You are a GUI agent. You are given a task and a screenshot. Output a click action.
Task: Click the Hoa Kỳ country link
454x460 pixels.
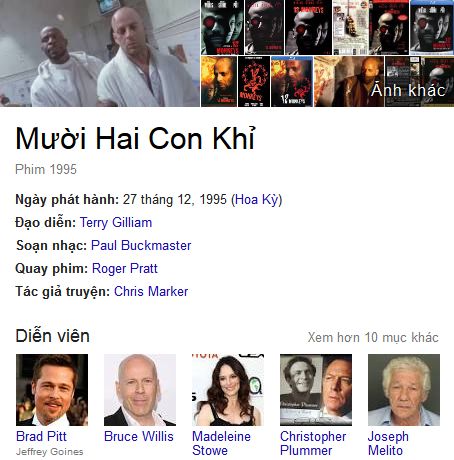[x=257, y=200]
